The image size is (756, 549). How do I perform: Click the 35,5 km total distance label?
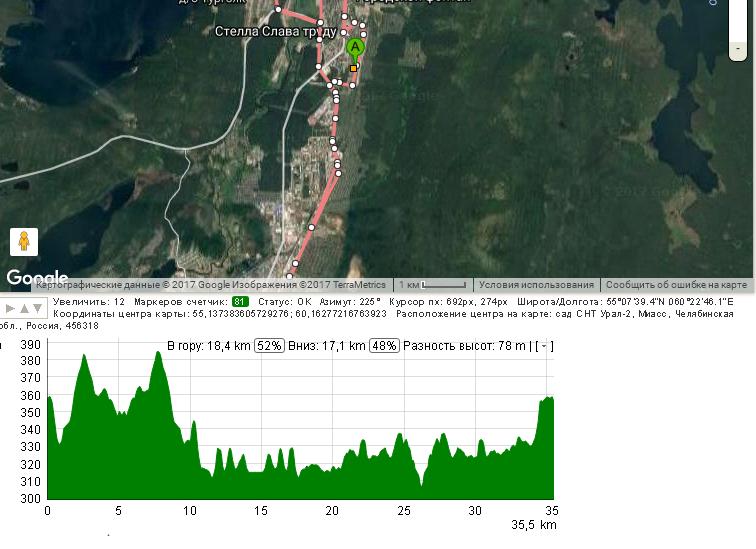534,525
